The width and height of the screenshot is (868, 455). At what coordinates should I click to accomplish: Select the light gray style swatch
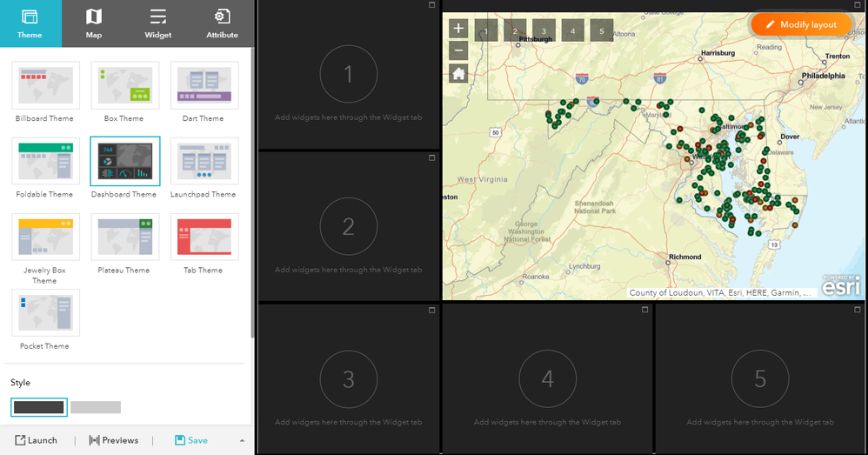pos(96,407)
